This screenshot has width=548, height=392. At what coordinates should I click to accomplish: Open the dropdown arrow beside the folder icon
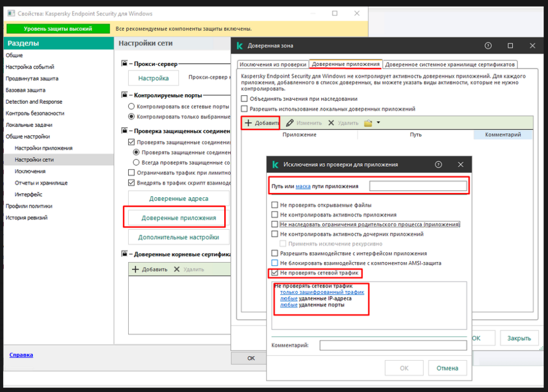click(x=378, y=123)
